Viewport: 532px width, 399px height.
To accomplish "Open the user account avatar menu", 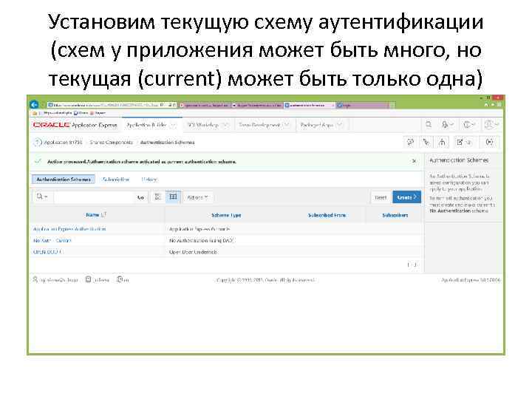I will coord(491,125).
